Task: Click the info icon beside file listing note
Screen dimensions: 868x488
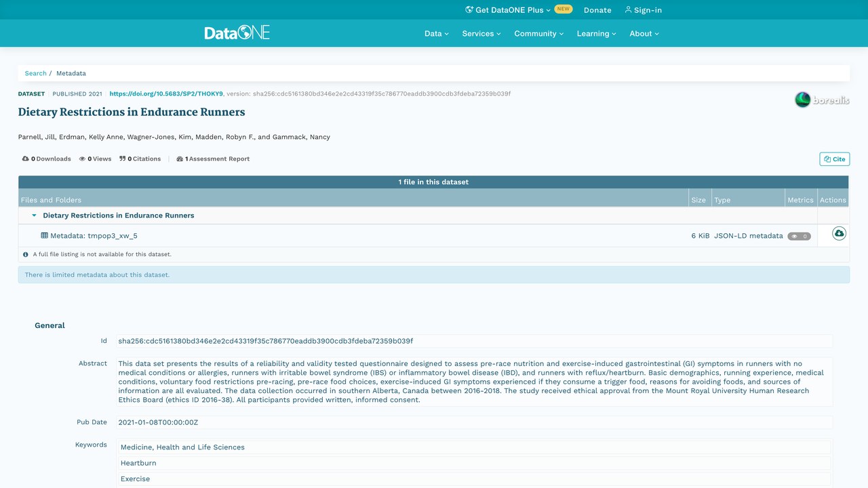Action: 26,255
